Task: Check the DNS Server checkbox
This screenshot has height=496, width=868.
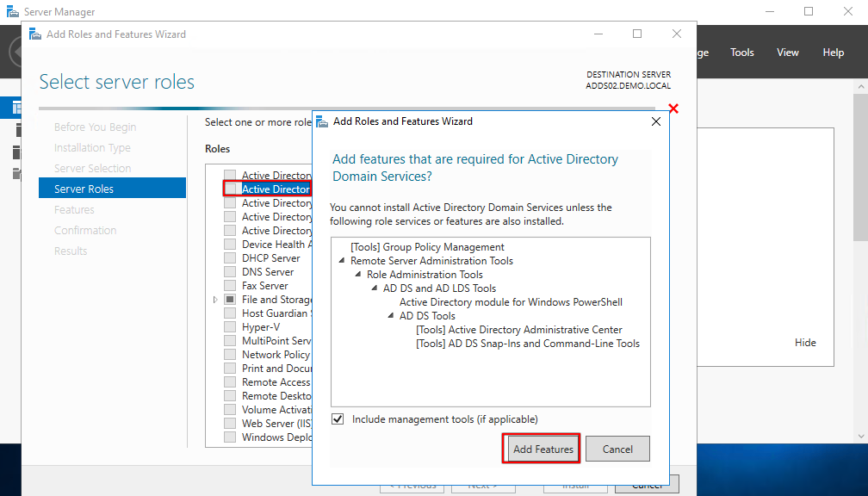Action: 230,272
